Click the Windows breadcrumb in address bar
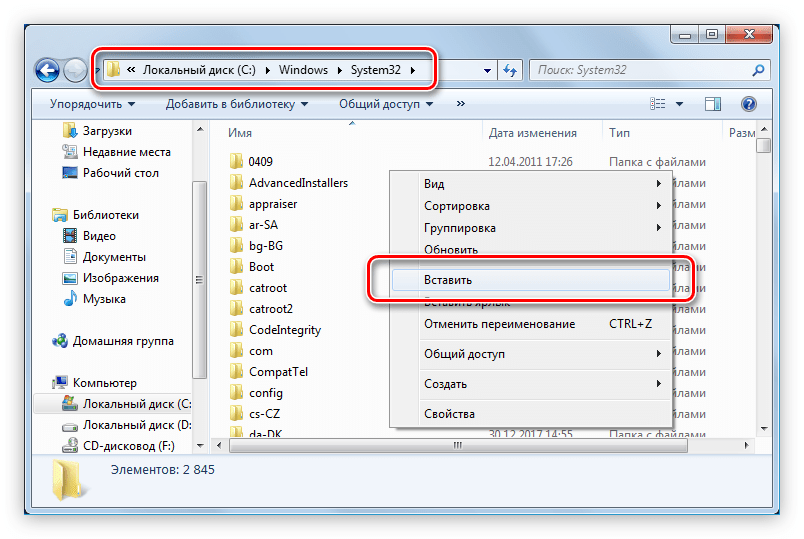Screen dimensions: 804x539 tap(304, 70)
